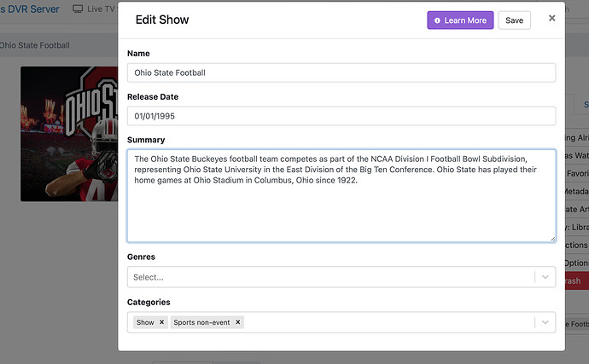Remove the Show category tag
The width and height of the screenshot is (589, 364).
(161, 322)
